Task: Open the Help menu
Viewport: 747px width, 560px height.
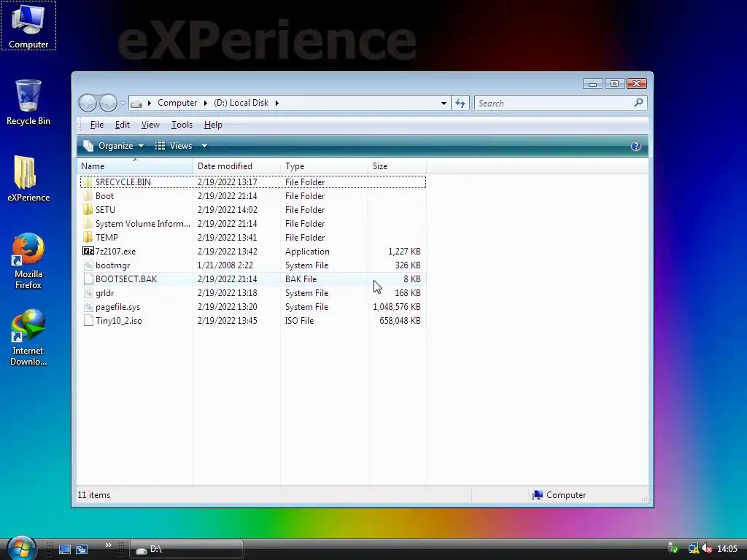Action: click(213, 125)
